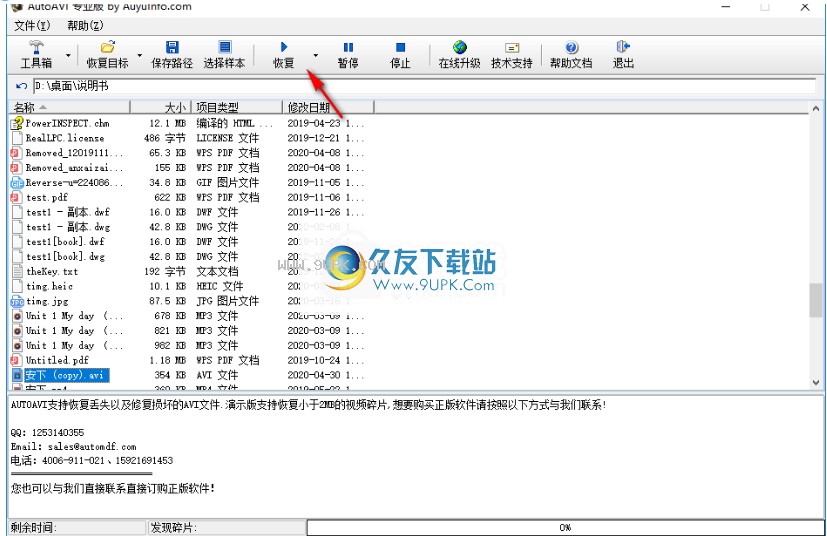This screenshot has width=827, height=536.
Task: Select the 678 KB Unit 1 My day MP3
Action: coord(74,315)
